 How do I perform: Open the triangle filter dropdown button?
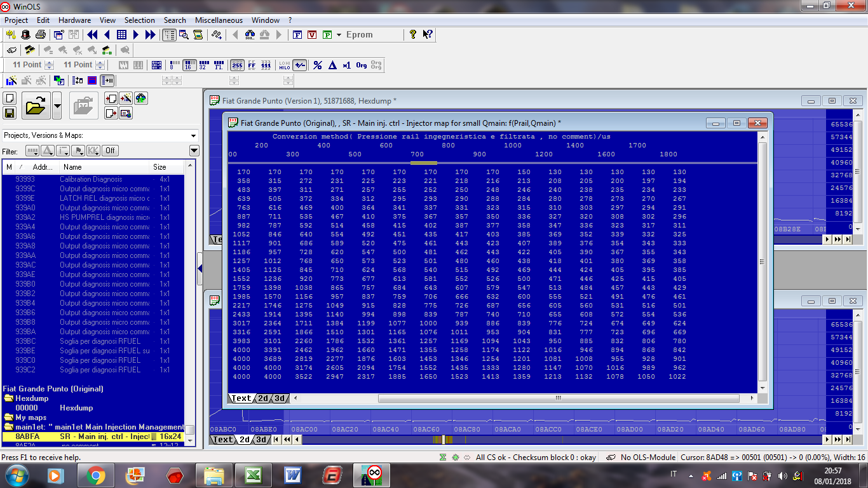point(48,151)
